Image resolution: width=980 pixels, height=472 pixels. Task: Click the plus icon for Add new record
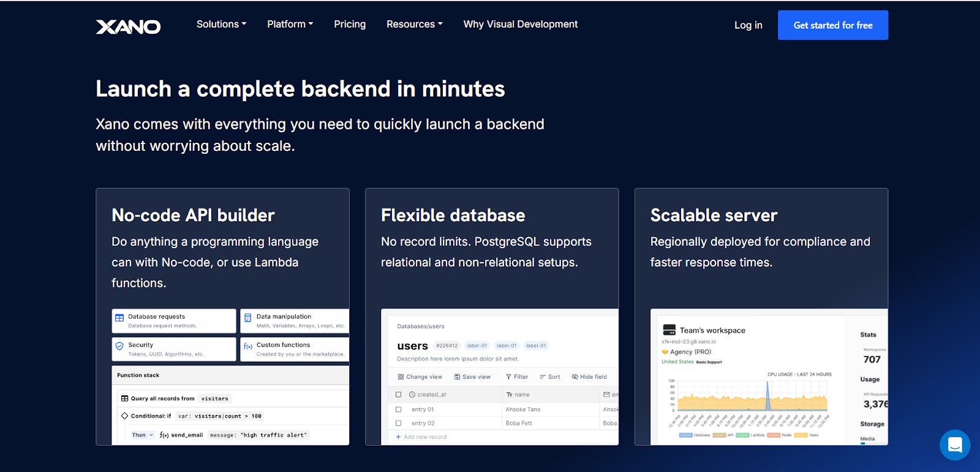[398, 437]
